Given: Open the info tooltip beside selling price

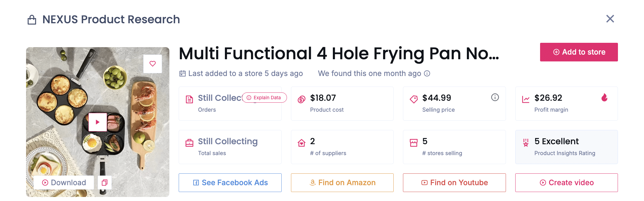Looking at the screenshot, I should click(x=494, y=97).
